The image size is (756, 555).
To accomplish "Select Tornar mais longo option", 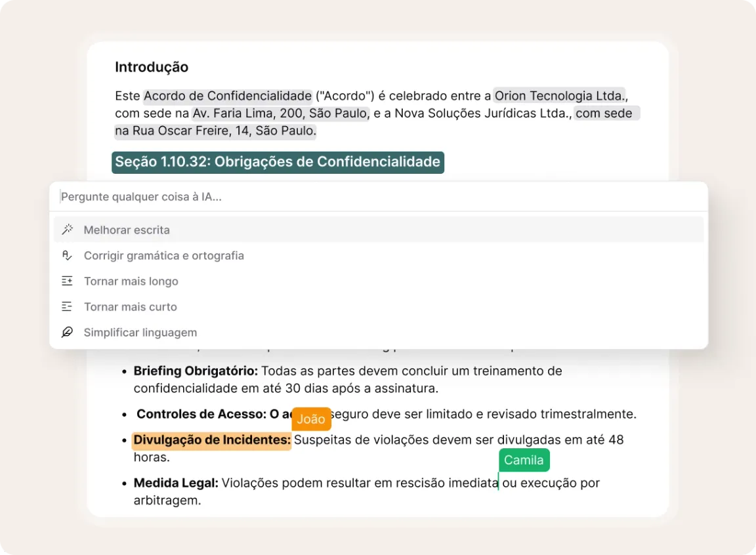I will pyautogui.click(x=131, y=281).
